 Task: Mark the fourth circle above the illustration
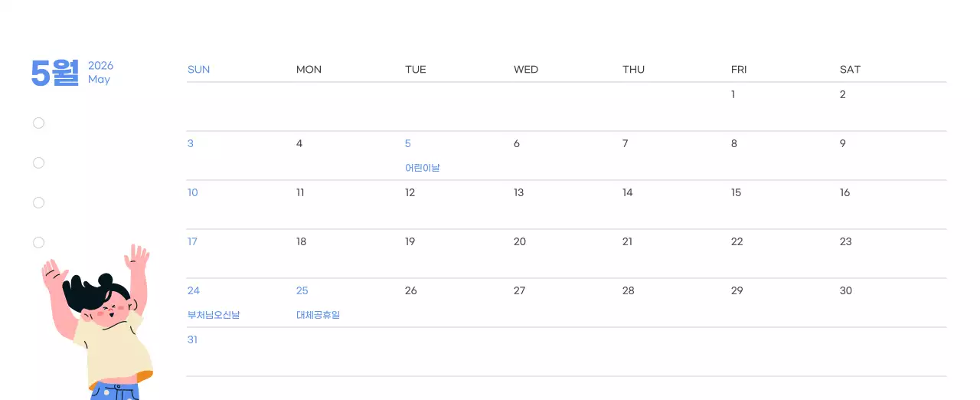pos(39,243)
